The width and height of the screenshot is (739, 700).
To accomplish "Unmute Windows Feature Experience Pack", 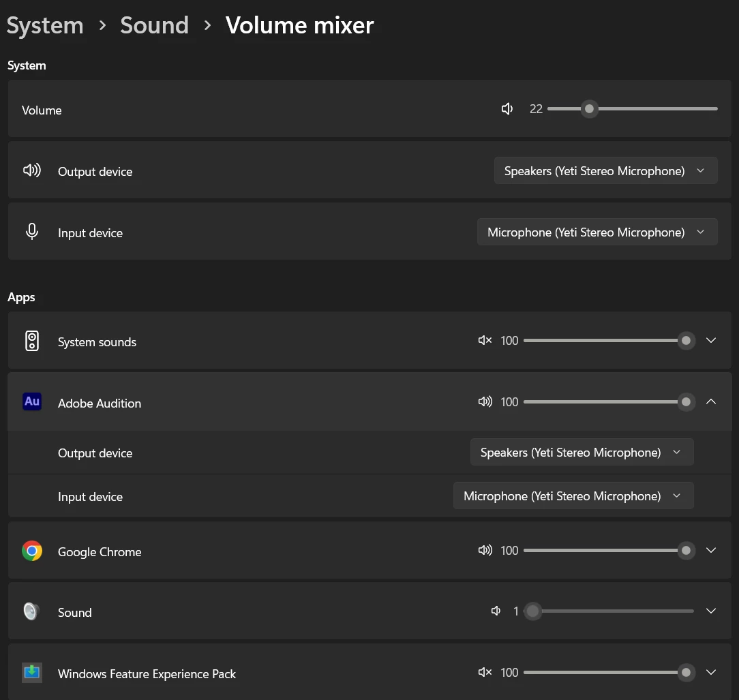I will coord(485,673).
